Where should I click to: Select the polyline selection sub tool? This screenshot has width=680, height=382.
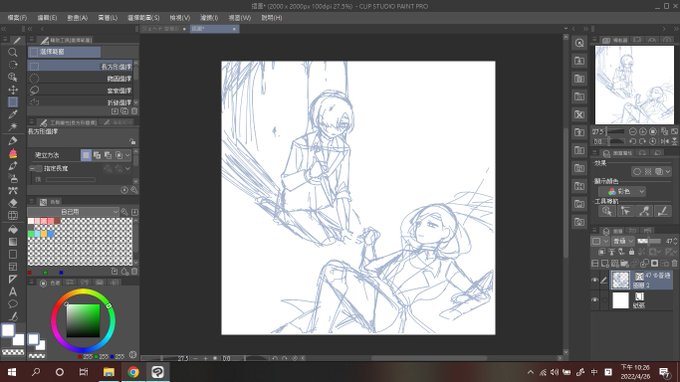[80, 102]
